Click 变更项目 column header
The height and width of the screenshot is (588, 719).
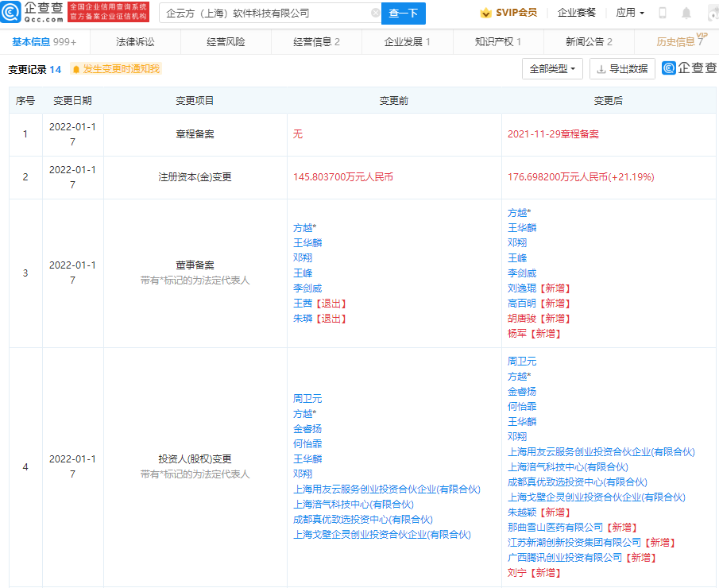pos(195,100)
